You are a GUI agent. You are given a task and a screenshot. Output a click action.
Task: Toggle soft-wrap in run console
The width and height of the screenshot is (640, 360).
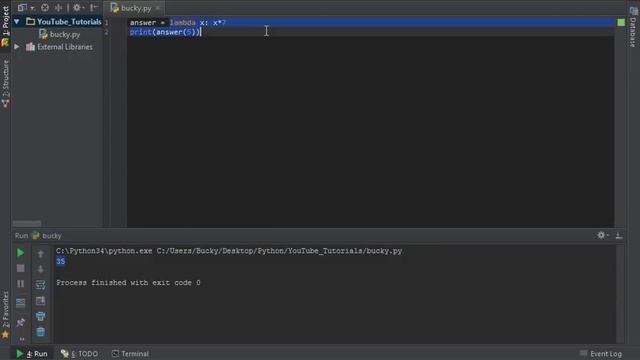40,284
